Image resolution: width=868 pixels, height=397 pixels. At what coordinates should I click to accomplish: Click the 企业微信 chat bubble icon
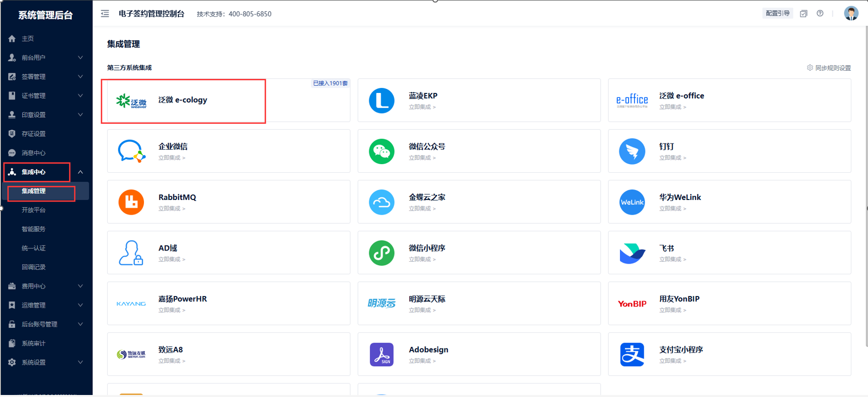point(131,151)
